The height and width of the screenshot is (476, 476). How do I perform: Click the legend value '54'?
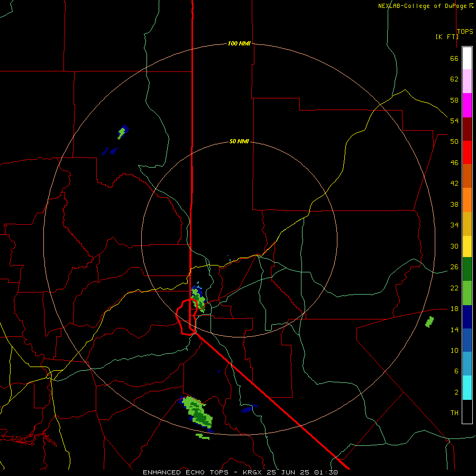(x=454, y=121)
